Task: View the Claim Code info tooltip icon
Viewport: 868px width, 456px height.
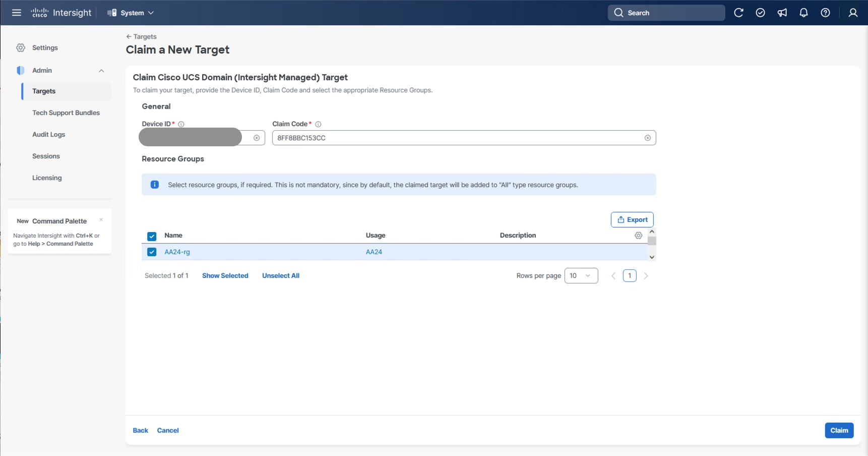Action: click(x=318, y=124)
